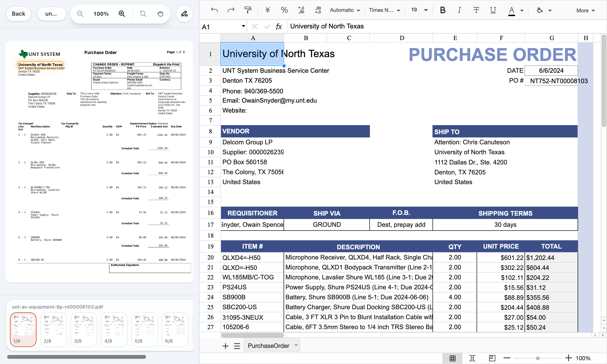
Task: Click the Back button
Action: (x=18, y=14)
